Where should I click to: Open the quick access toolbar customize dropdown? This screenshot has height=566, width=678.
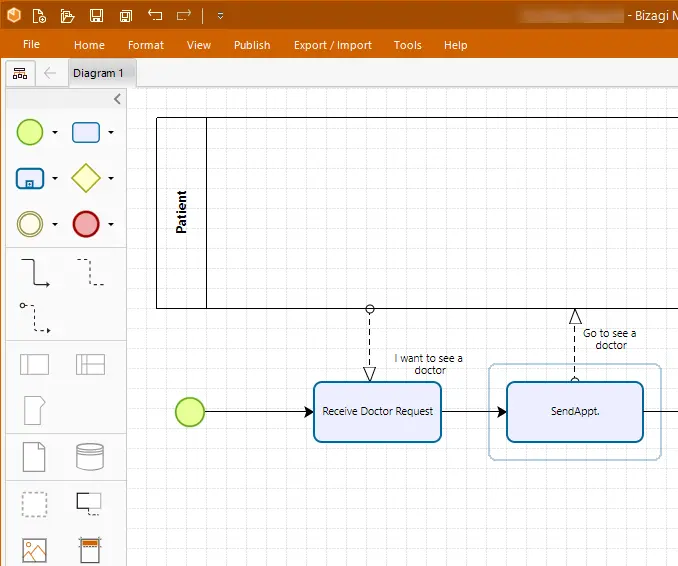pos(220,16)
